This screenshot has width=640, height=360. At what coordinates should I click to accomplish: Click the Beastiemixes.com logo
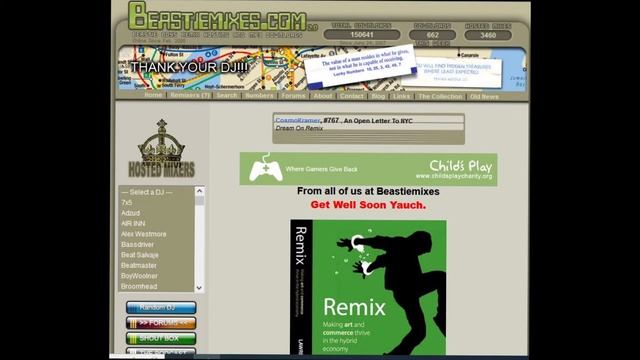coord(217,16)
